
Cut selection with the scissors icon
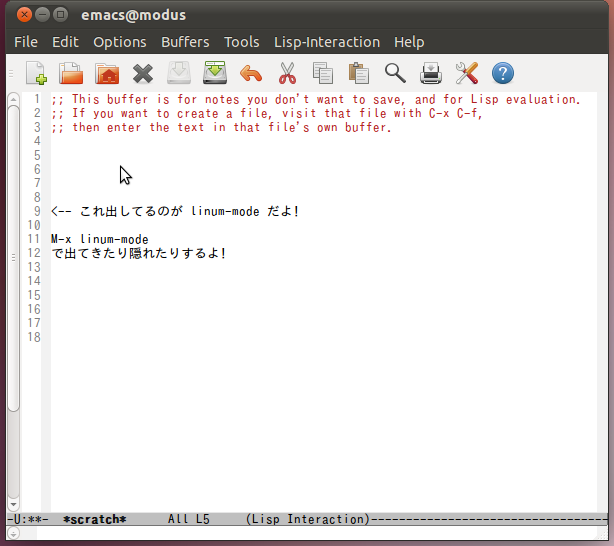point(287,73)
